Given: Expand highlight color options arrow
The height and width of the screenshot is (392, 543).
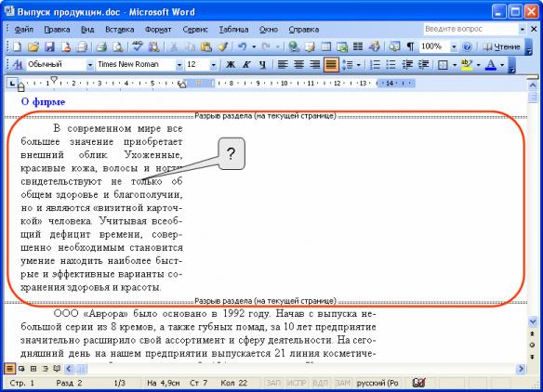Looking at the screenshot, I should pos(478,64).
